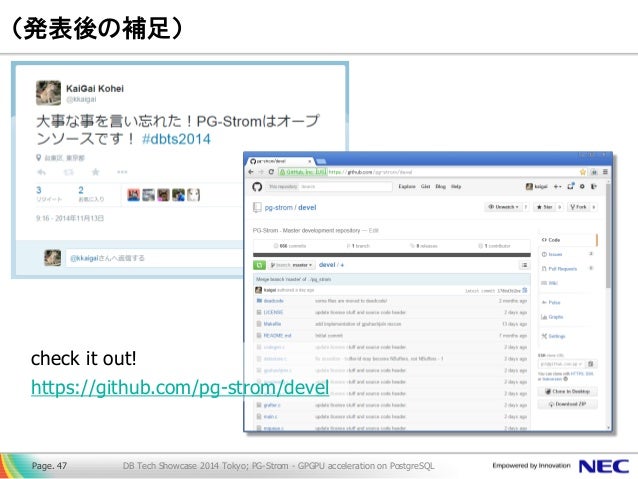Click the GitHub sign out icon

point(594,186)
